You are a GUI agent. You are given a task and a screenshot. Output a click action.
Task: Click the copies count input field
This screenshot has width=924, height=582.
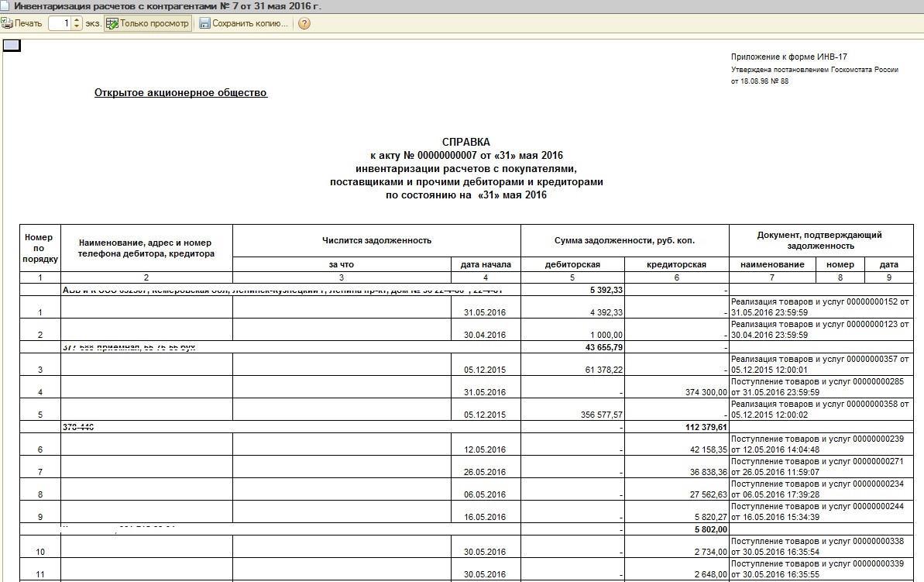tap(60, 23)
